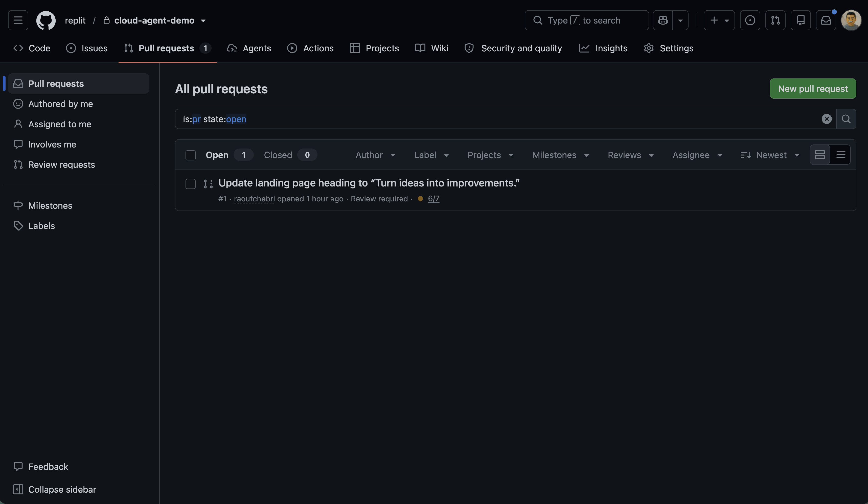The width and height of the screenshot is (868, 504).
Task: Open the Wiki tab
Action: [x=432, y=48]
